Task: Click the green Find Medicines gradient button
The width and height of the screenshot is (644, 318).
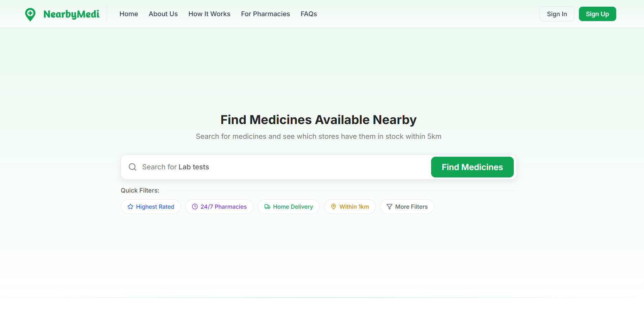Action: (x=472, y=167)
